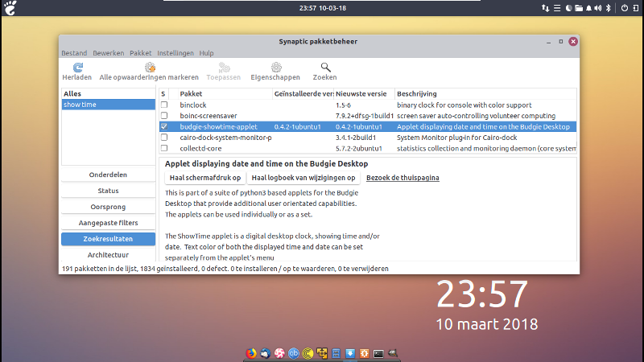Click the volume speaker tray icon

(x=598, y=8)
